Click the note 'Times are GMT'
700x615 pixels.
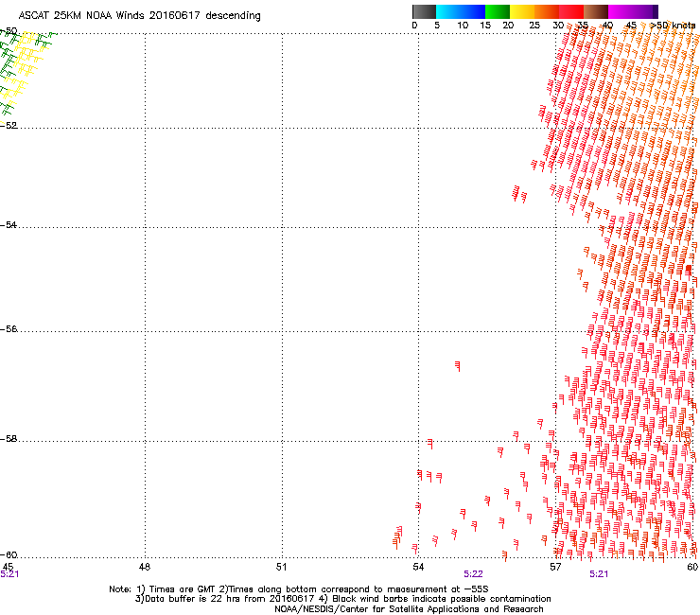click(x=182, y=589)
